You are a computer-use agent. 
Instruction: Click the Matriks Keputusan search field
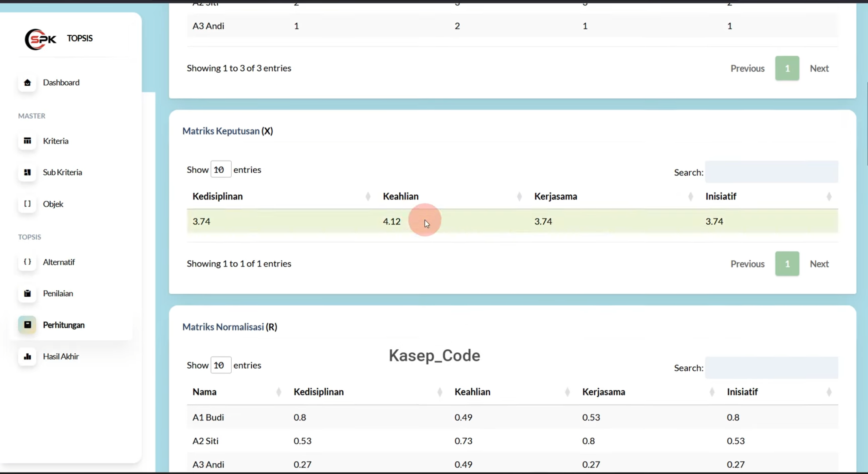tap(772, 172)
